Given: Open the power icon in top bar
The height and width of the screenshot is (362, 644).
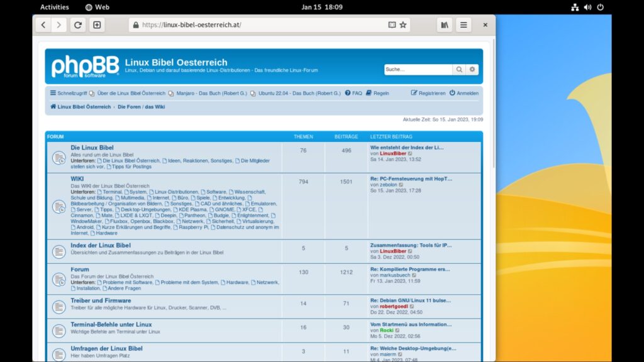Looking at the screenshot, I should pos(600,7).
